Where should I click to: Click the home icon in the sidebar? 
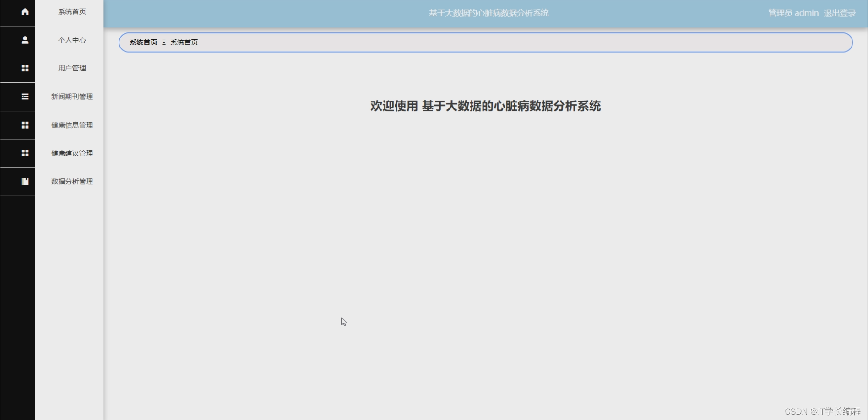click(25, 11)
